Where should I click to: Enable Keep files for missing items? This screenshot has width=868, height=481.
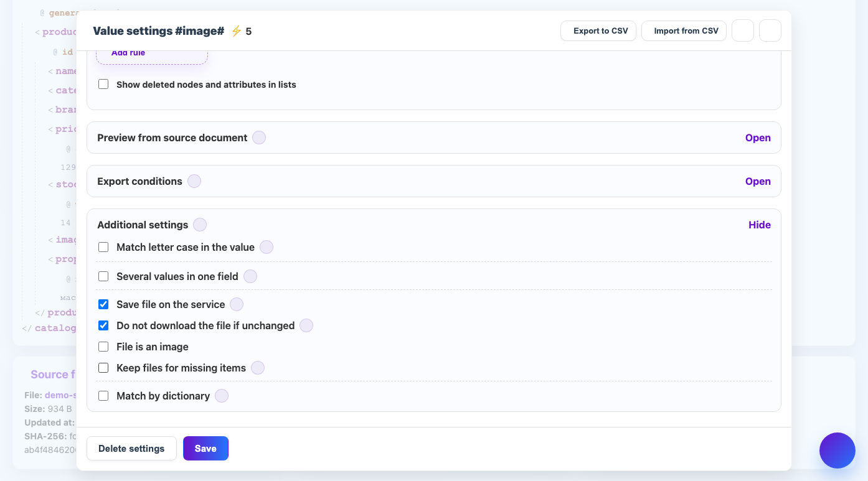[x=103, y=368]
